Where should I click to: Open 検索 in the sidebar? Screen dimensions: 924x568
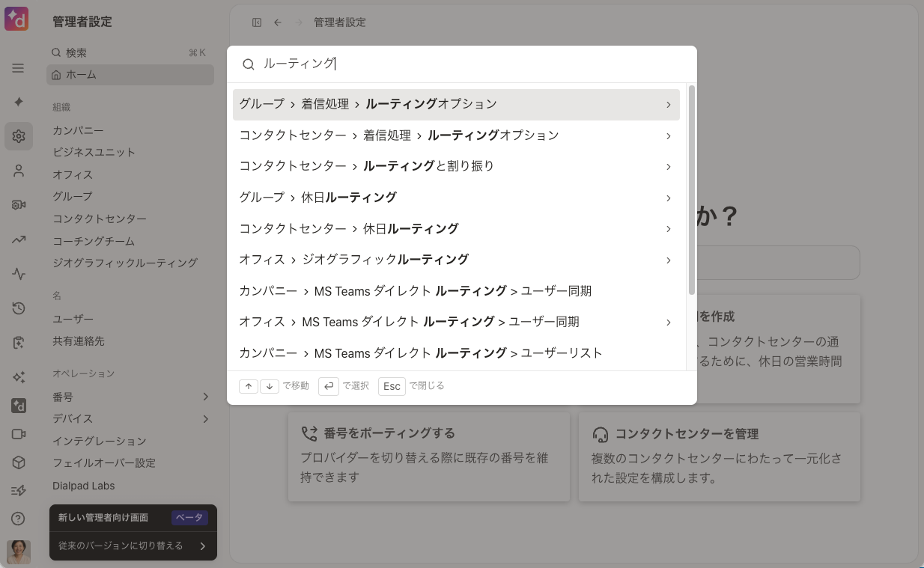tap(130, 53)
